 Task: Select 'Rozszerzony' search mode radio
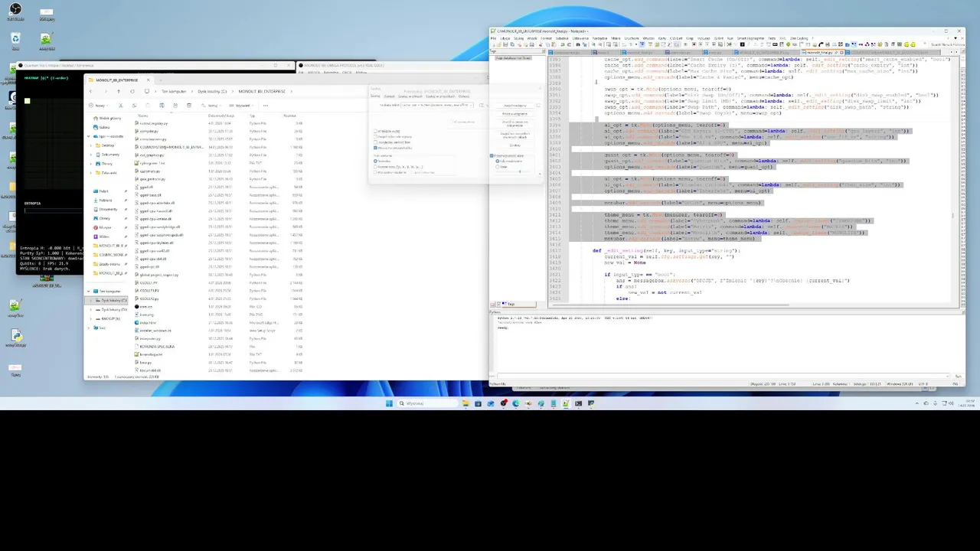pyautogui.click(x=375, y=167)
